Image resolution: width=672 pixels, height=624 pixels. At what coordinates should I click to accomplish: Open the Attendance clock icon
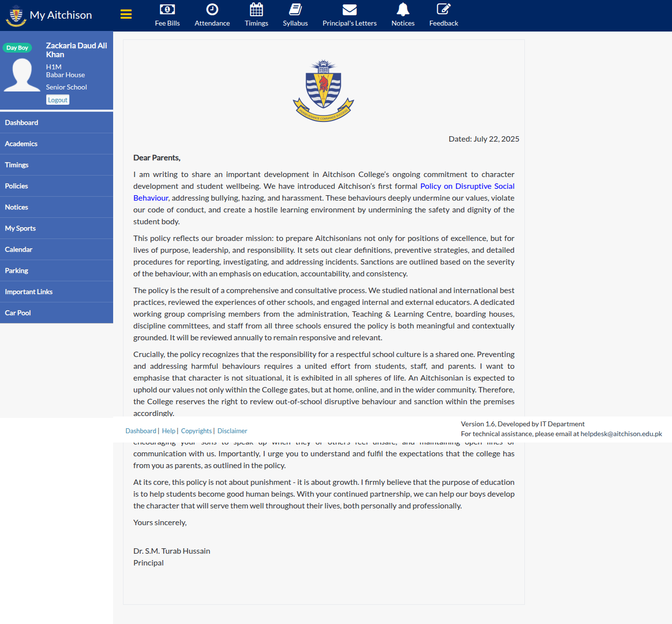[212, 9]
